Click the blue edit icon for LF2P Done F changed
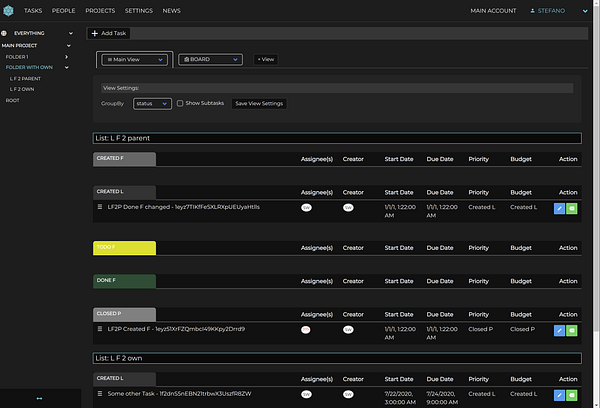600x408 pixels. point(559,208)
